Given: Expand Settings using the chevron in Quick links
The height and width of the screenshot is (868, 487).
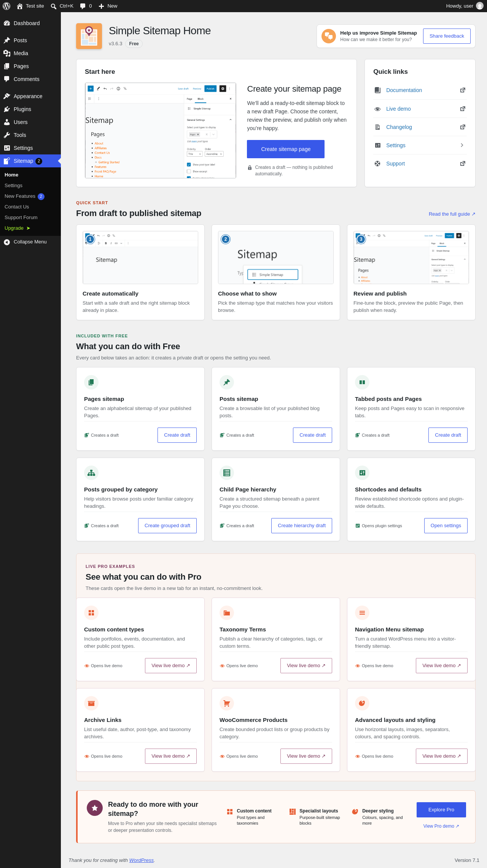Looking at the screenshot, I should point(462,145).
